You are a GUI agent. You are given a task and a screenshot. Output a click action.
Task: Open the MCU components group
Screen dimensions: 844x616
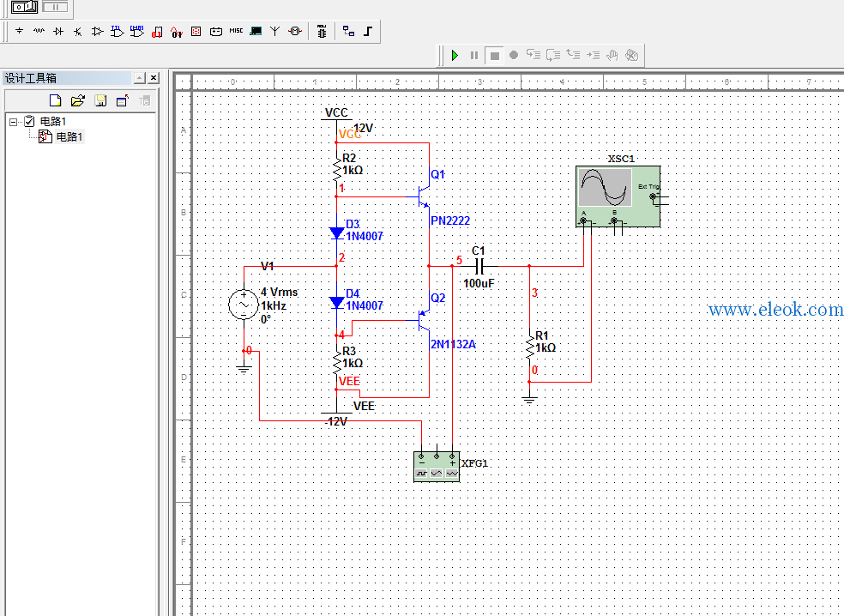pos(322,31)
